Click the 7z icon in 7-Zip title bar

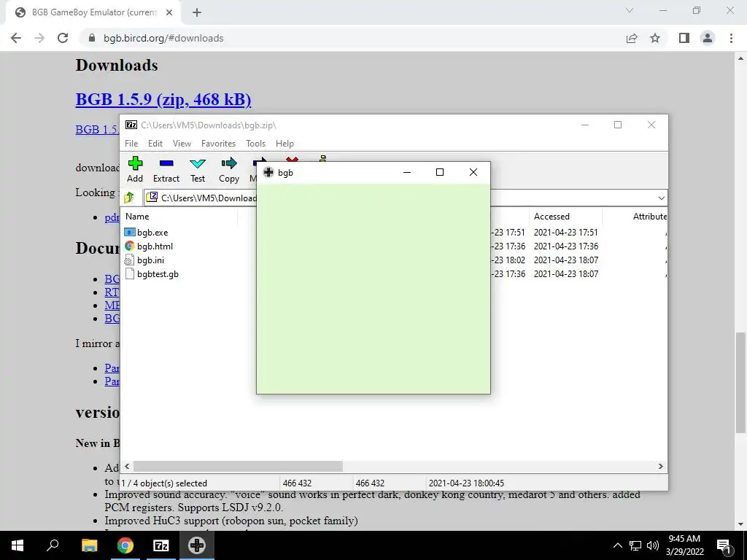(x=131, y=125)
